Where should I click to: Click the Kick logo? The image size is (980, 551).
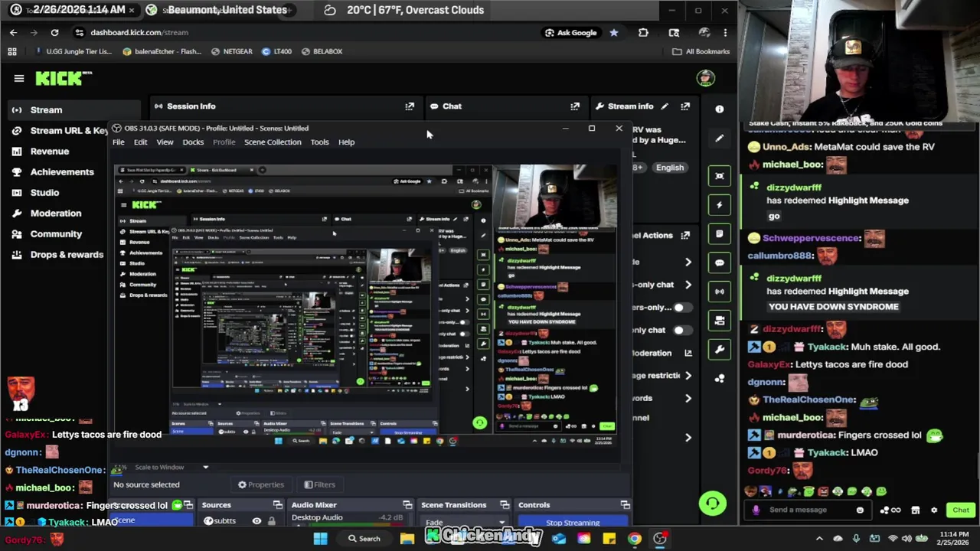64,78
